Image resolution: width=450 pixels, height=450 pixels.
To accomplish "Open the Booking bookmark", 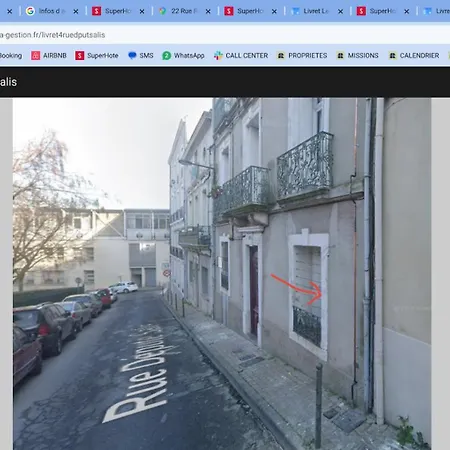I will coord(11,55).
